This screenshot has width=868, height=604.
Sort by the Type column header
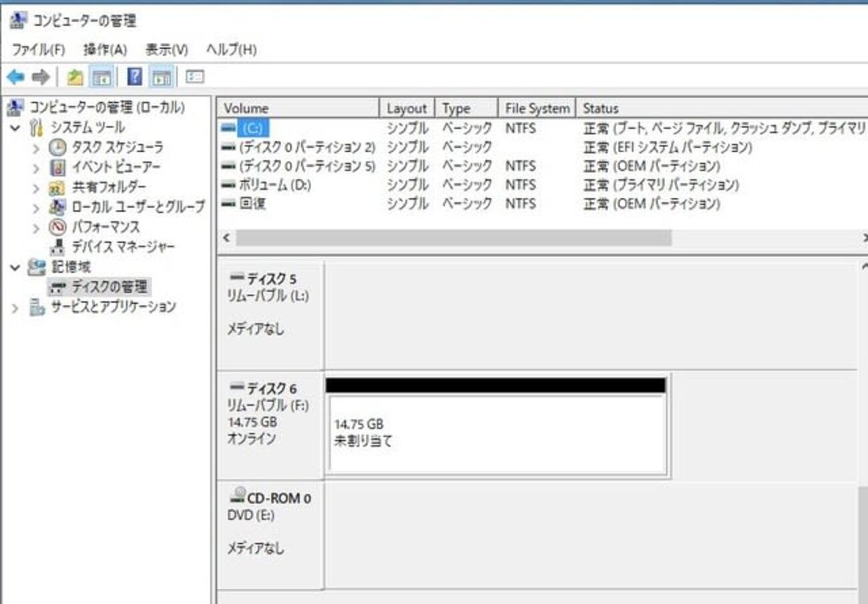pos(467,108)
